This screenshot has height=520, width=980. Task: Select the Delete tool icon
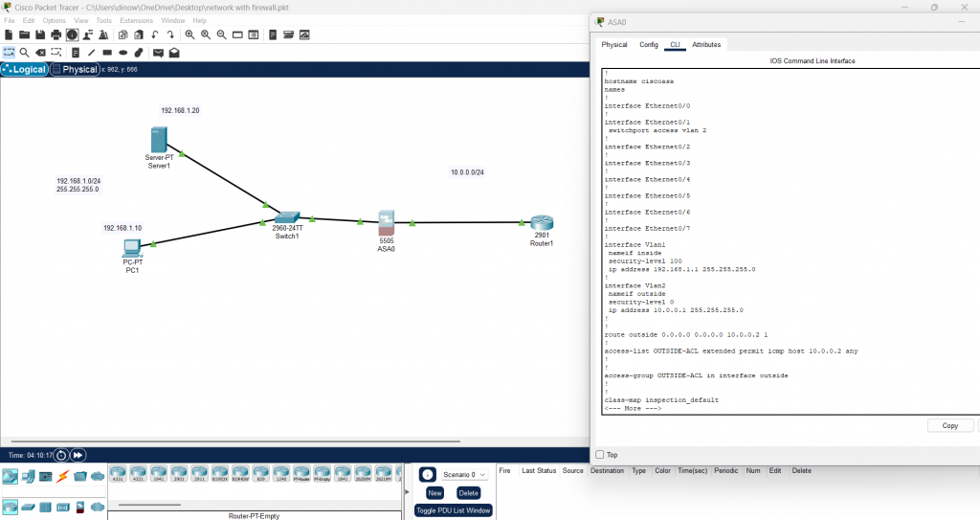click(x=40, y=53)
